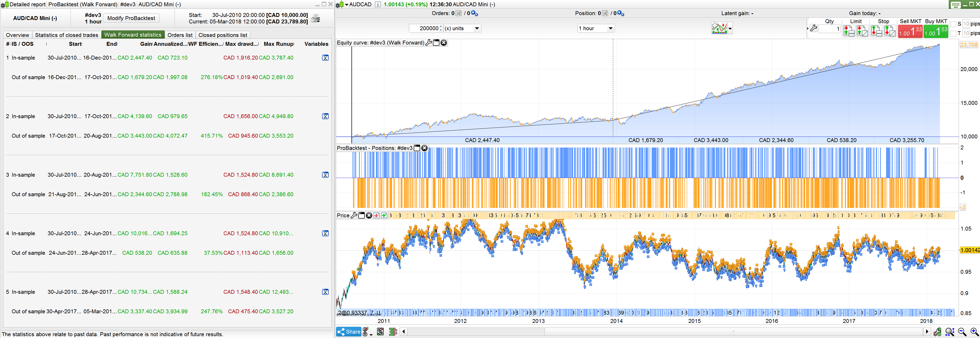
Task: Click the zoom out magnifier icon
Action: tap(962, 332)
